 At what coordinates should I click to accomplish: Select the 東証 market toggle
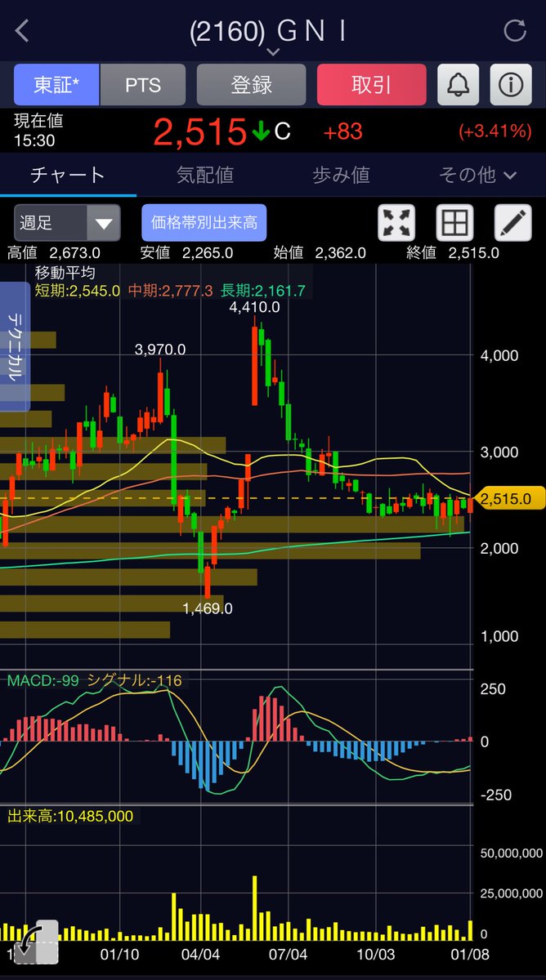pos(56,85)
